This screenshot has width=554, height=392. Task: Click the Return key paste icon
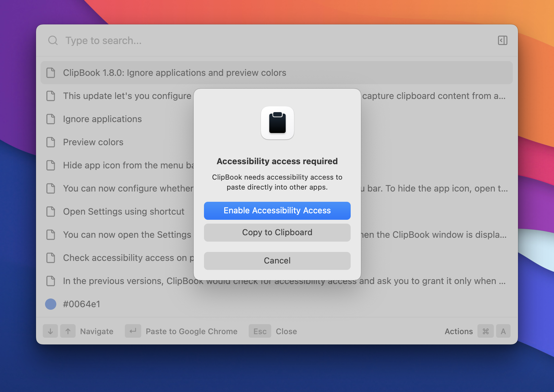(133, 331)
